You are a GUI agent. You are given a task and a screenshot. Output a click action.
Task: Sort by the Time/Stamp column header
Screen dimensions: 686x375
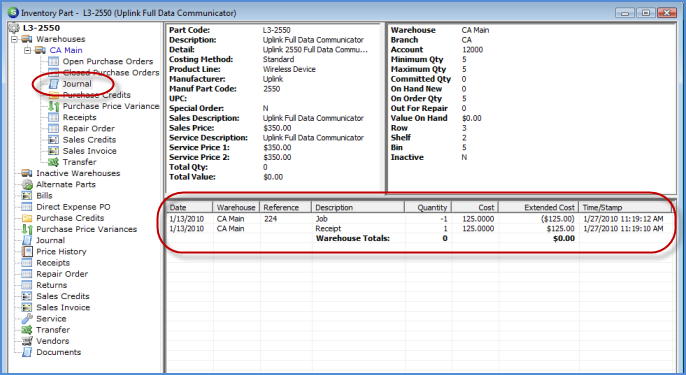tap(626, 207)
